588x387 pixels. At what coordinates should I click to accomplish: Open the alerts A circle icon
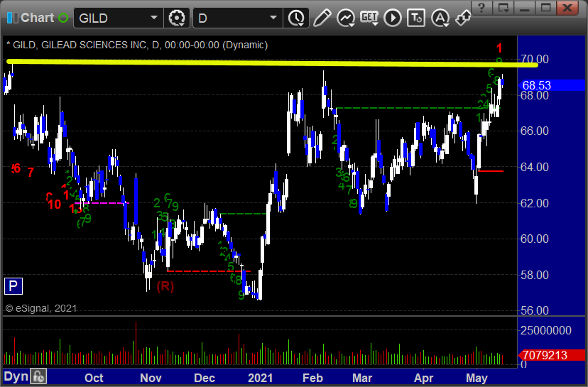coord(440,18)
